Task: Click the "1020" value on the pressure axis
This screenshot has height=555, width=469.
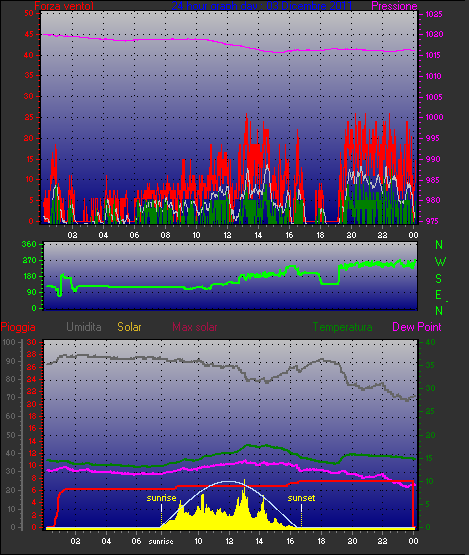Action: click(x=434, y=35)
